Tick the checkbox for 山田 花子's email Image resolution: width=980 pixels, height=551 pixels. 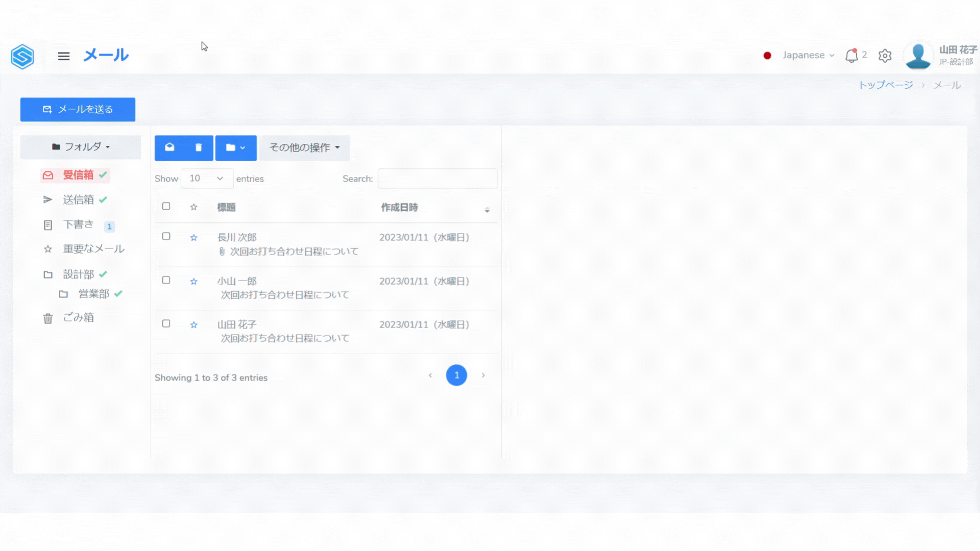pos(166,323)
